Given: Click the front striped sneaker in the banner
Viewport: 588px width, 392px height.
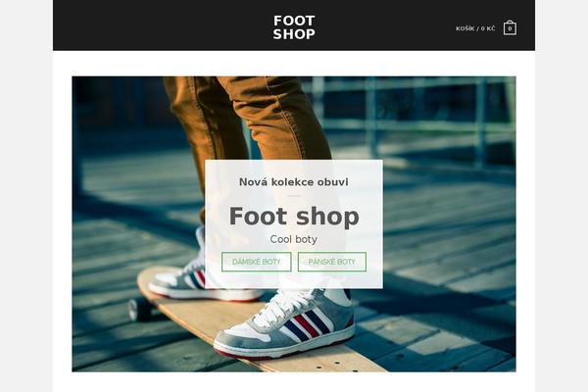Looking at the screenshot, I should (x=285, y=325).
